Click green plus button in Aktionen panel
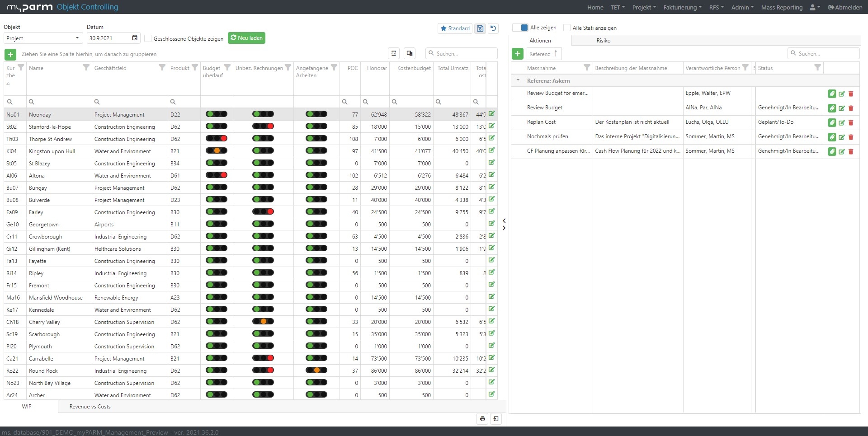Viewport: 868px width, 436px height. [518, 54]
